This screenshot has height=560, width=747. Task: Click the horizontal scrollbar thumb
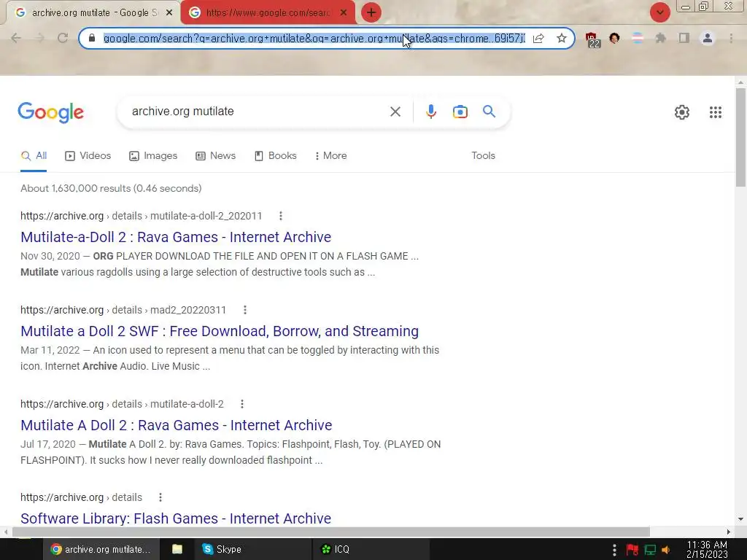click(331, 532)
